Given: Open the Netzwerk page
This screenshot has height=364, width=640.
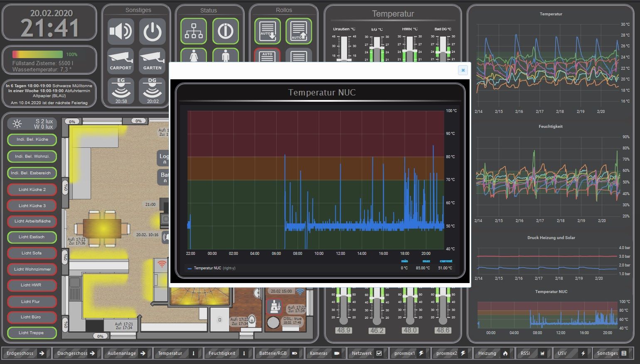Looking at the screenshot, I should pyautogui.click(x=367, y=353).
